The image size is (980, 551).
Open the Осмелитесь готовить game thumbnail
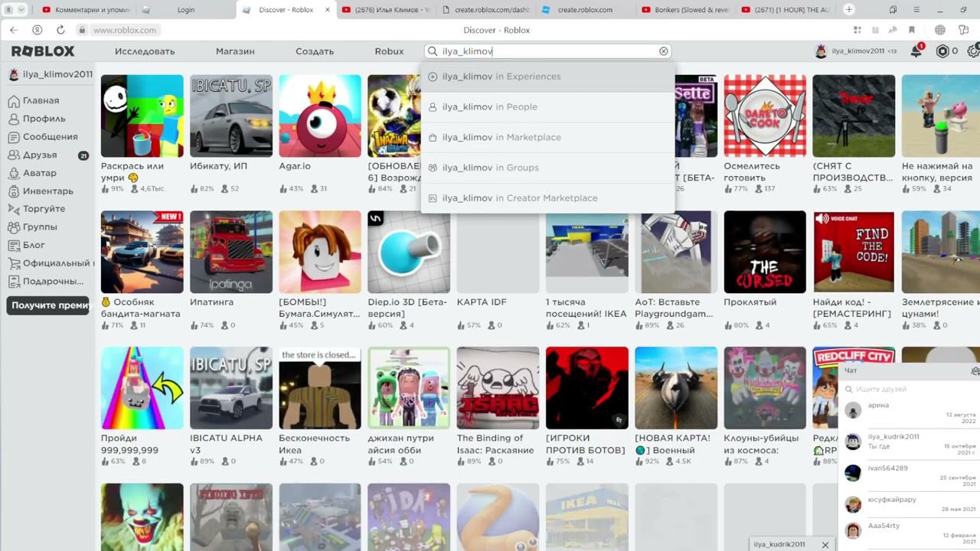click(765, 116)
